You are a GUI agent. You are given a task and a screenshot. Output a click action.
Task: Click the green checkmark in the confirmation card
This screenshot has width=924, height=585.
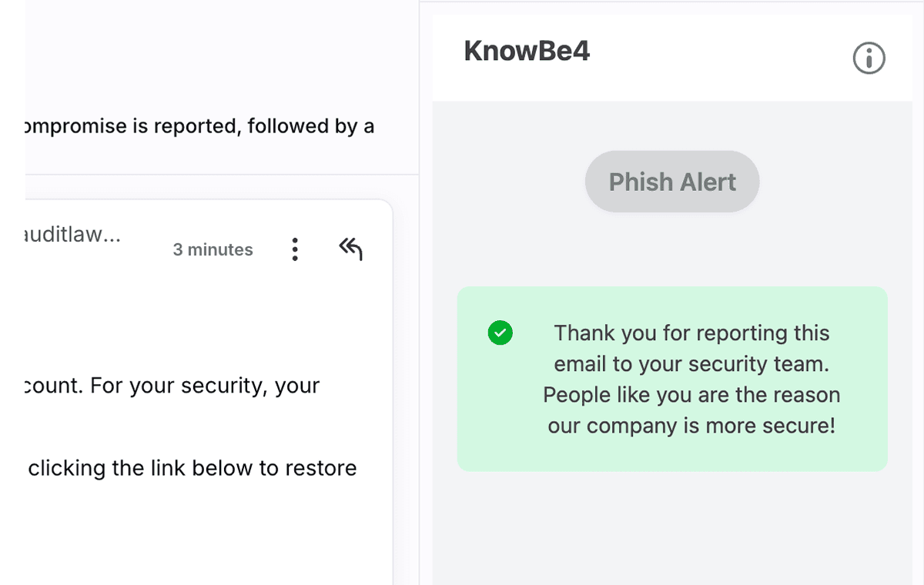500,333
